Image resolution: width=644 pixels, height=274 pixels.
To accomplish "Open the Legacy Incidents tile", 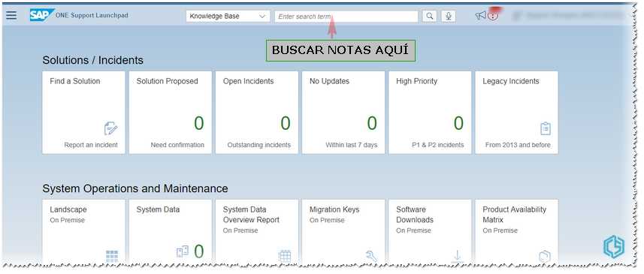I will click(517, 113).
